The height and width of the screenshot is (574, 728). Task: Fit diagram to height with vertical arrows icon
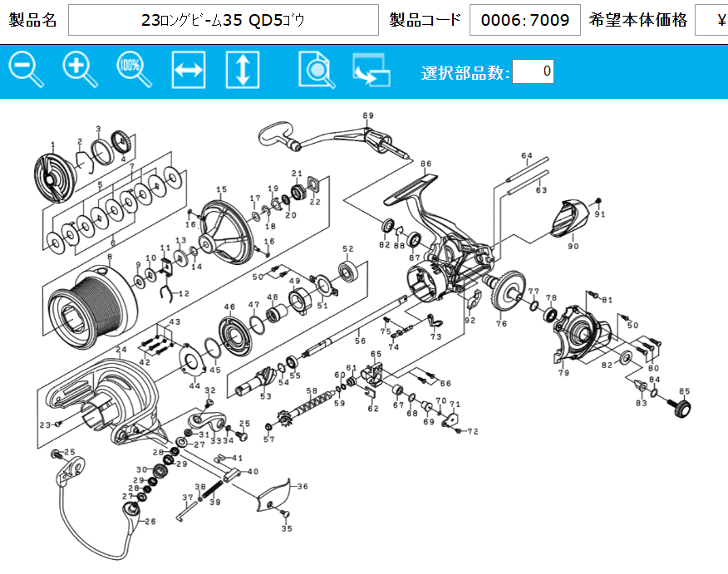243,70
